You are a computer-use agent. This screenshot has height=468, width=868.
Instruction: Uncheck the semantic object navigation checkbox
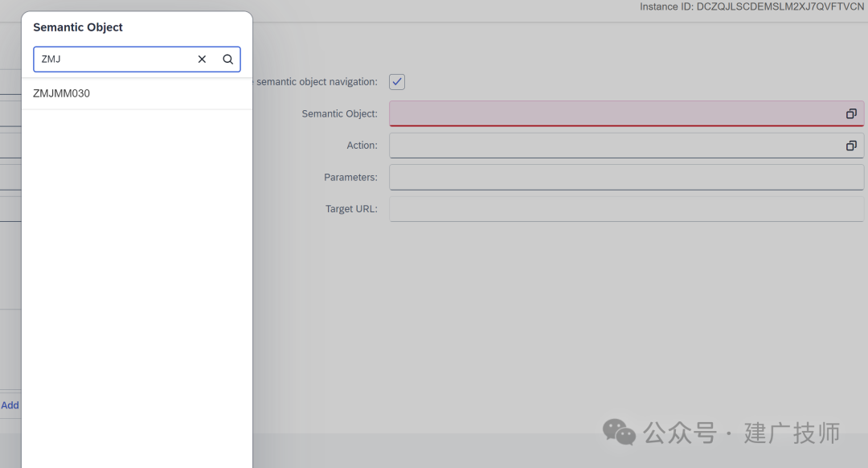[x=397, y=82]
